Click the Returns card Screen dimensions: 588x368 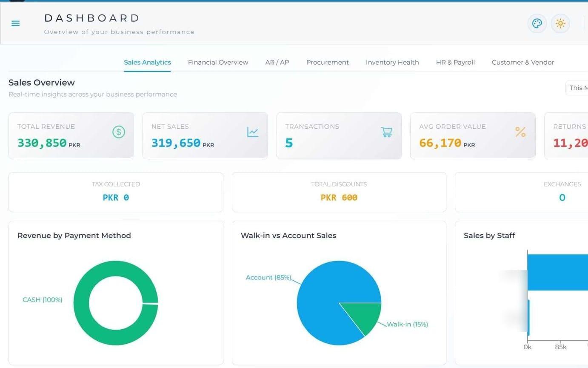[566, 136]
